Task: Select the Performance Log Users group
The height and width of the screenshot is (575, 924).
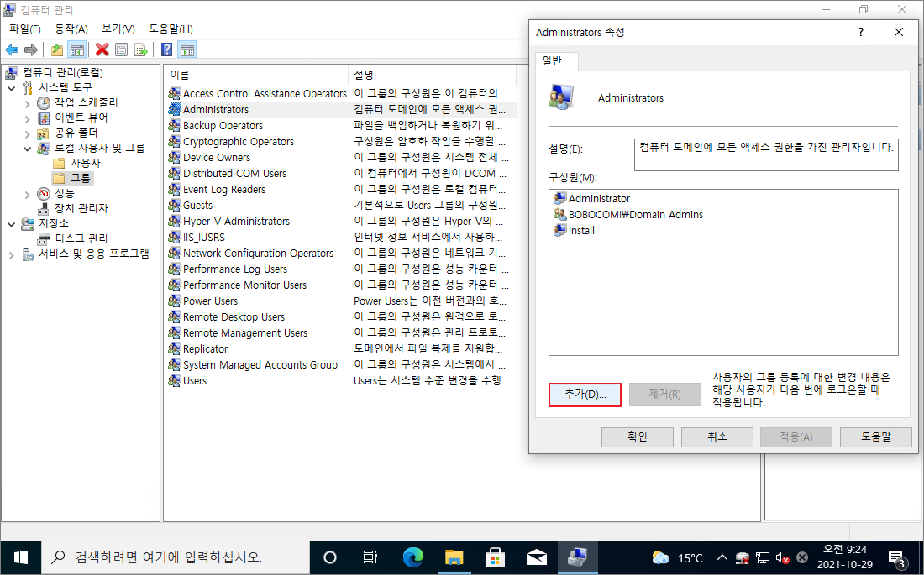Action: pos(228,269)
